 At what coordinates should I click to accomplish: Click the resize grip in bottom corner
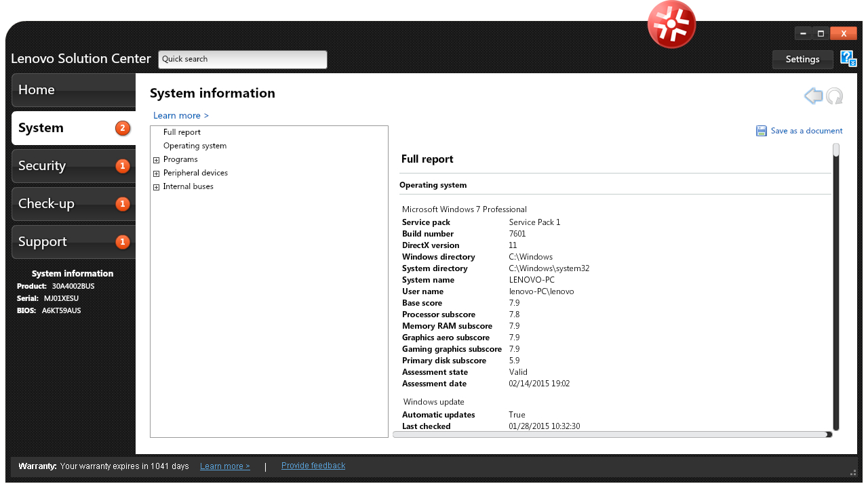click(x=853, y=472)
